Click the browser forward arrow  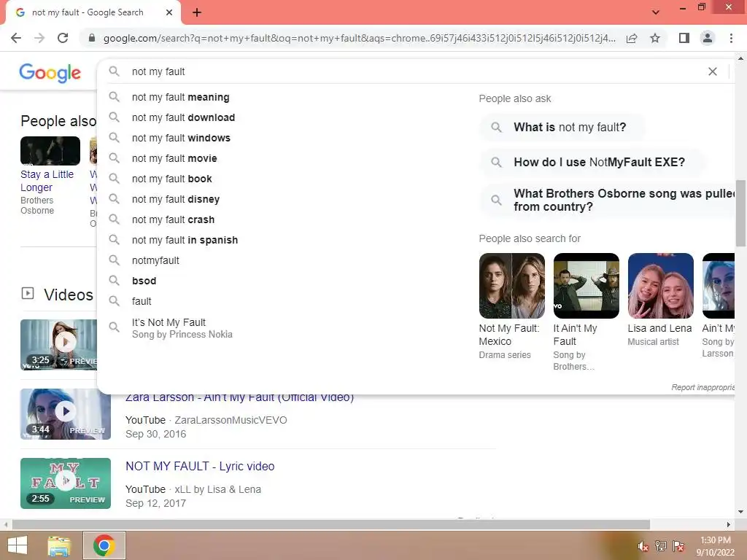pos(39,38)
